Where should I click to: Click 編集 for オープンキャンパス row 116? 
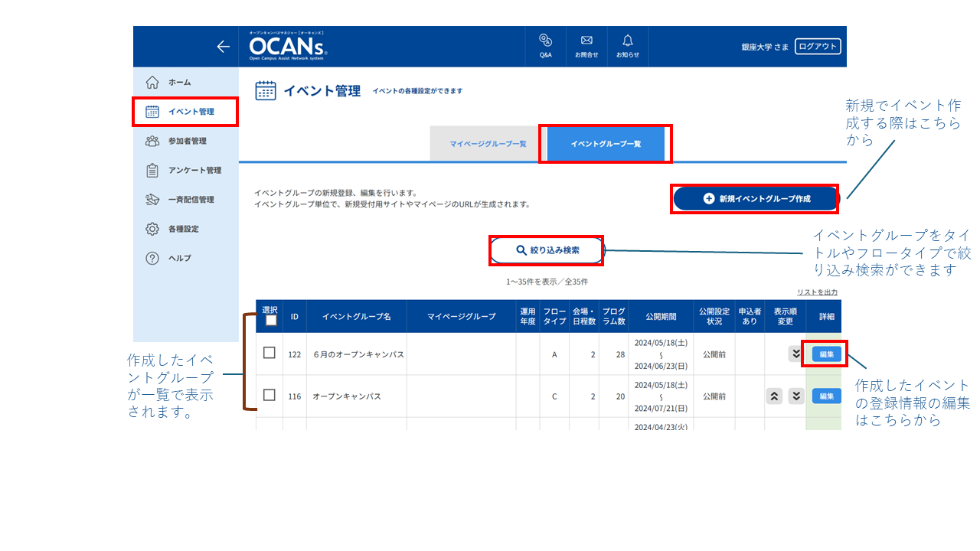[827, 396]
